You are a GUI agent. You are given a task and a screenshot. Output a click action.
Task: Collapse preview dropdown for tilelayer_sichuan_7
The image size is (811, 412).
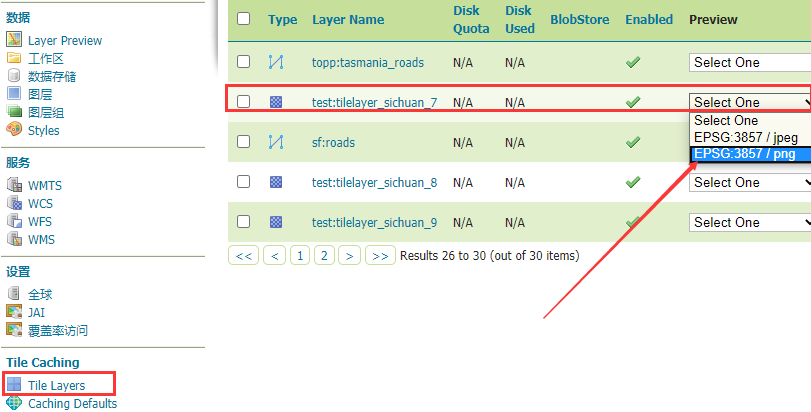pyautogui.click(x=750, y=102)
